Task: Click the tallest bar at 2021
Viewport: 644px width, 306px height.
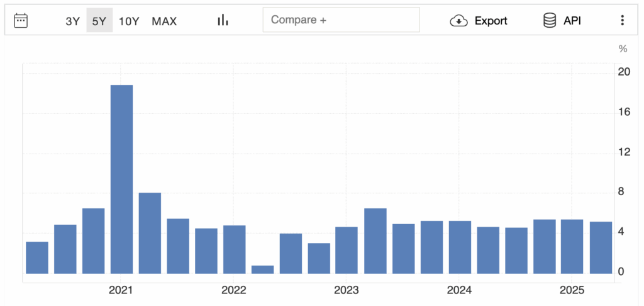Action: tap(121, 179)
